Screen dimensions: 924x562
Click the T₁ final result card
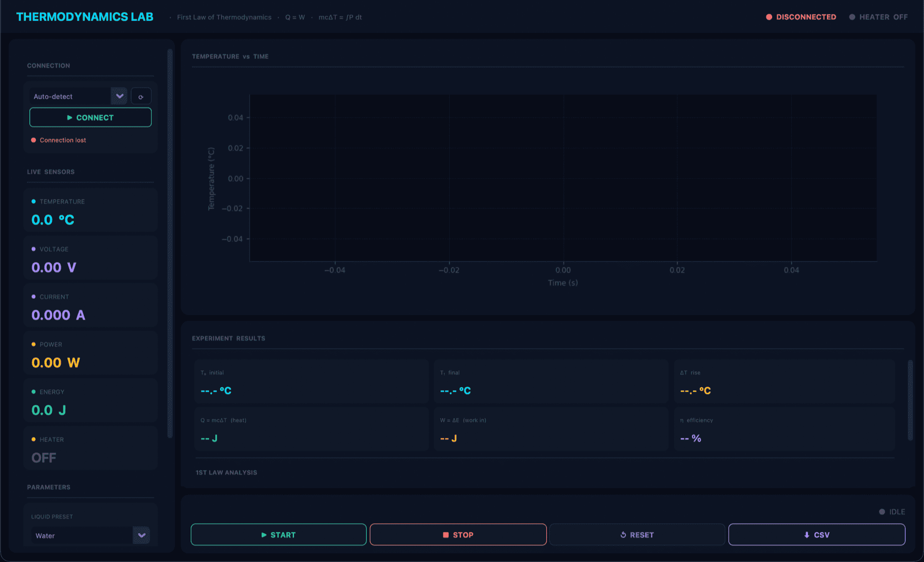551,381
